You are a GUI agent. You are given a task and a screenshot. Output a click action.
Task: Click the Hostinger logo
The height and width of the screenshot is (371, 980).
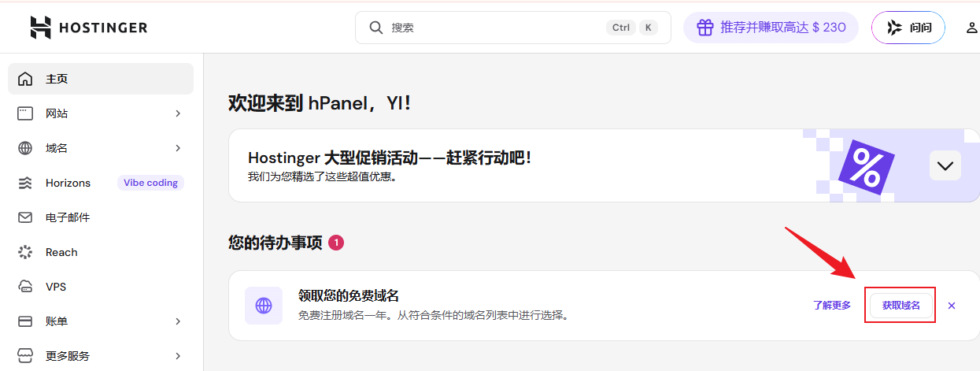click(88, 28)
